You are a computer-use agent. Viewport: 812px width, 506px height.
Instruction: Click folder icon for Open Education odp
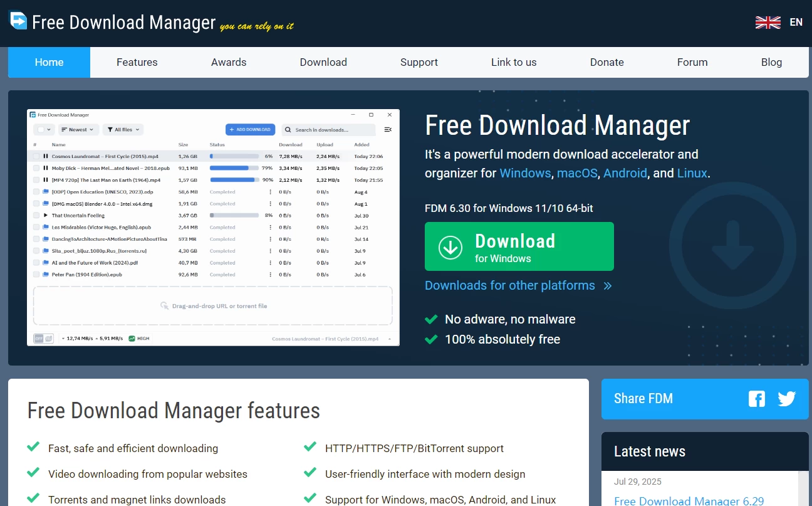point(46,192)
